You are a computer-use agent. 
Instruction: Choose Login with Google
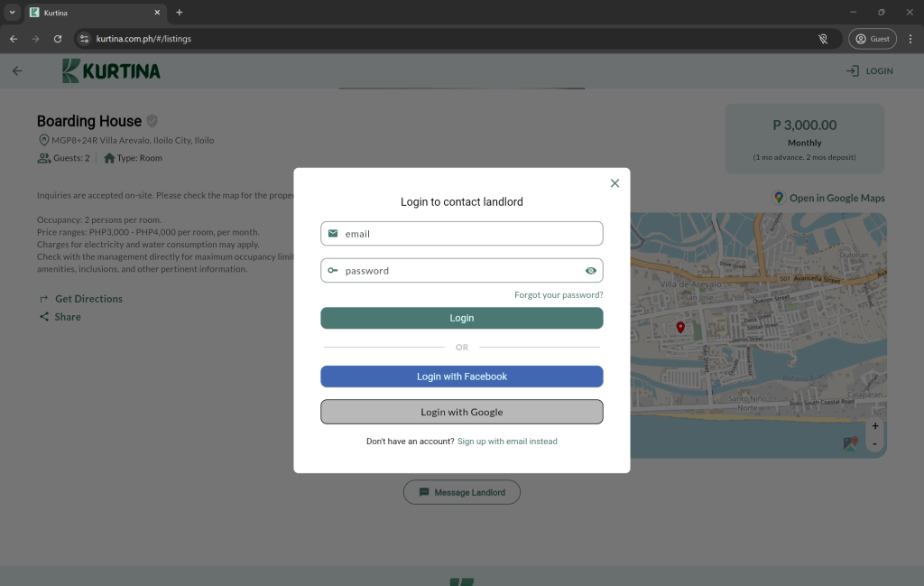coord(462,412)
